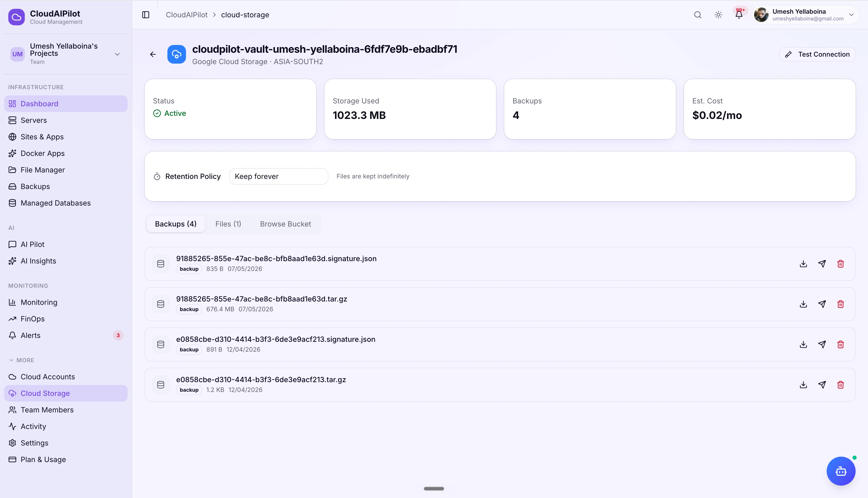The image size is (868, 498).
Task: Open the Browse Bucket tab
Action: coord(285,224)
